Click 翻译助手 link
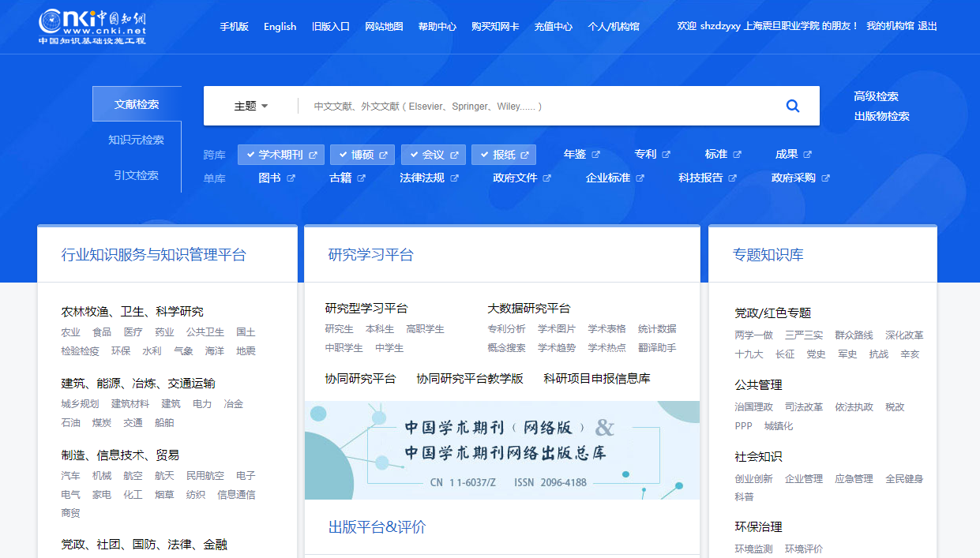 (657, 348)
